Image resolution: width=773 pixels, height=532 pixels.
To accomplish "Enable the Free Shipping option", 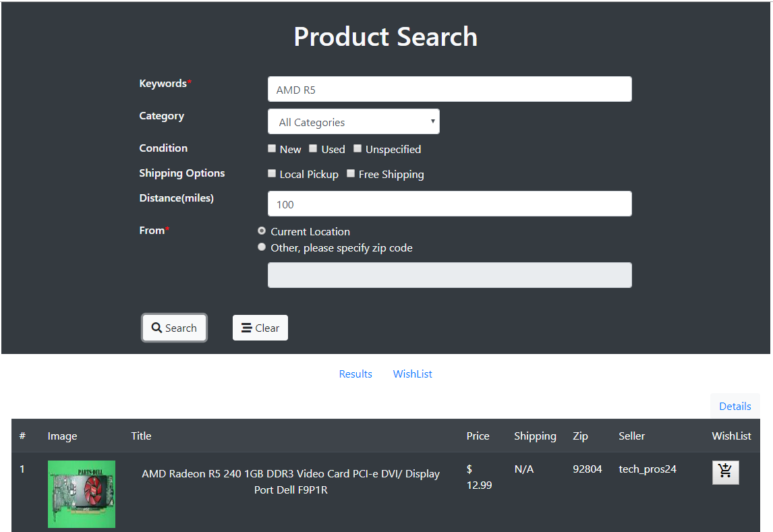I will (351, 173).
